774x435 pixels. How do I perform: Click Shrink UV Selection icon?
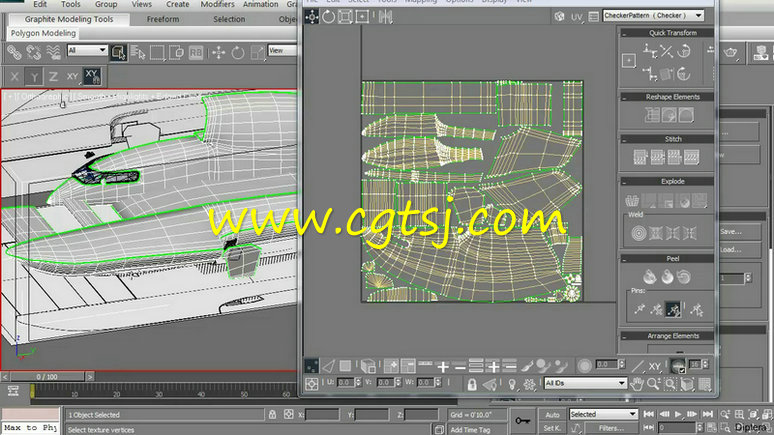click(408, 366)
